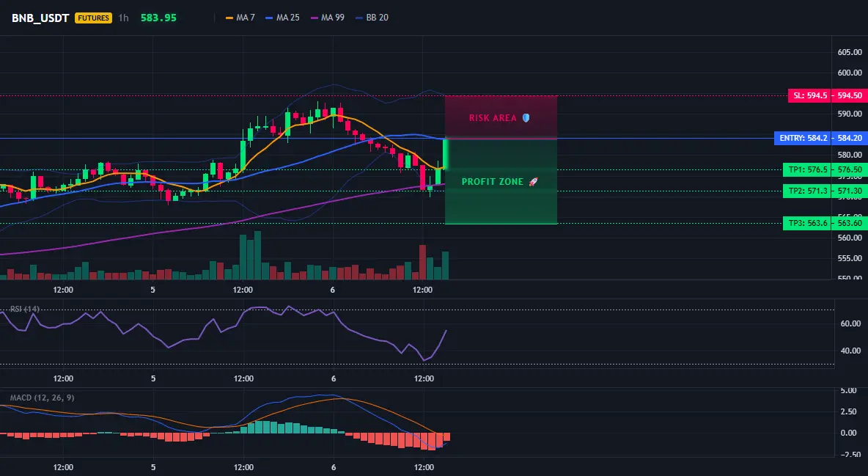Image resolution: width=868 pixels, height=476 pixels.
Task: Click the ENTRY: 584.2 tag
Action: [803, 138]
